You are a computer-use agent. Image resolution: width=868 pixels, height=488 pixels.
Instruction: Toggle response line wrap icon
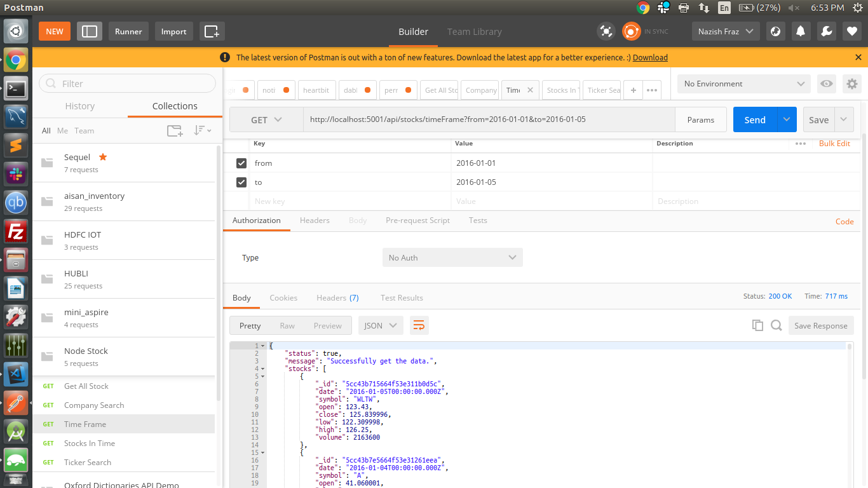click(419, 325)
